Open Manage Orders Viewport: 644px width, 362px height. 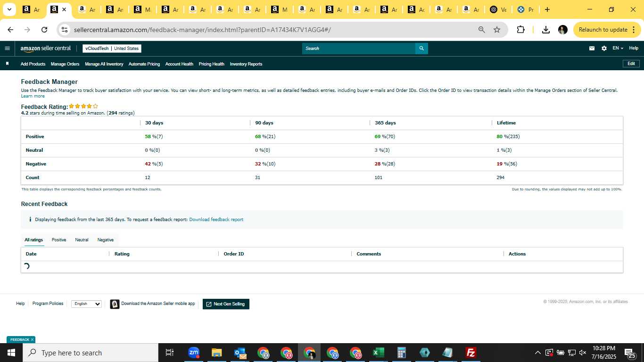coord(65,64)
